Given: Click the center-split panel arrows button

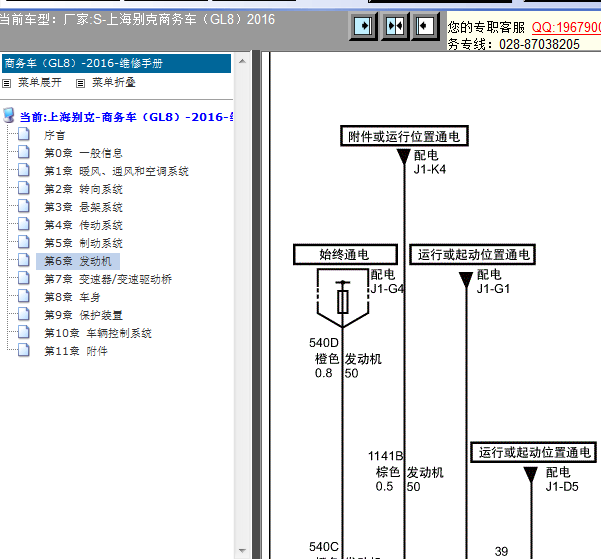Looking at the screenshot, I should (x=395, y=26).
